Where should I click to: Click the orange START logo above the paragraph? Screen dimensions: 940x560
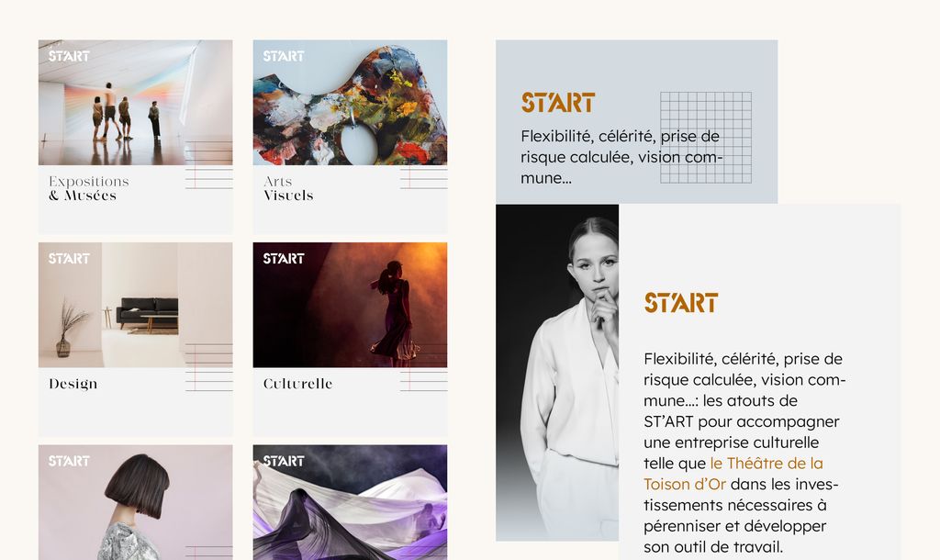click(x=681, y=303)
